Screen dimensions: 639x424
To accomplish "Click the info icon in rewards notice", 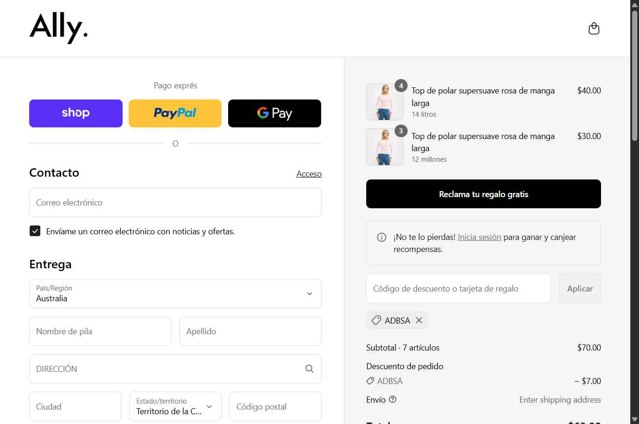I will pyautogui.click(x=381, y=237).
